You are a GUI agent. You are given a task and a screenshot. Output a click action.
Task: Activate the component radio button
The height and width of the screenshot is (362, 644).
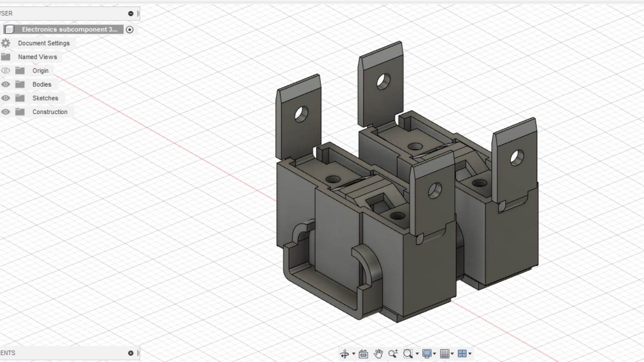[130, 29]
